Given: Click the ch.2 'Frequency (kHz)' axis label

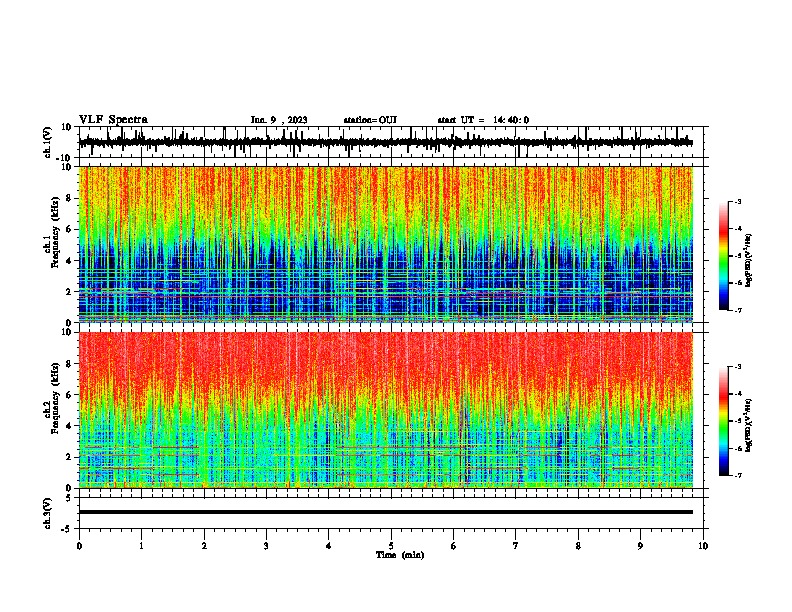Looking at the screenshot, I should click(x=56, y=398).
